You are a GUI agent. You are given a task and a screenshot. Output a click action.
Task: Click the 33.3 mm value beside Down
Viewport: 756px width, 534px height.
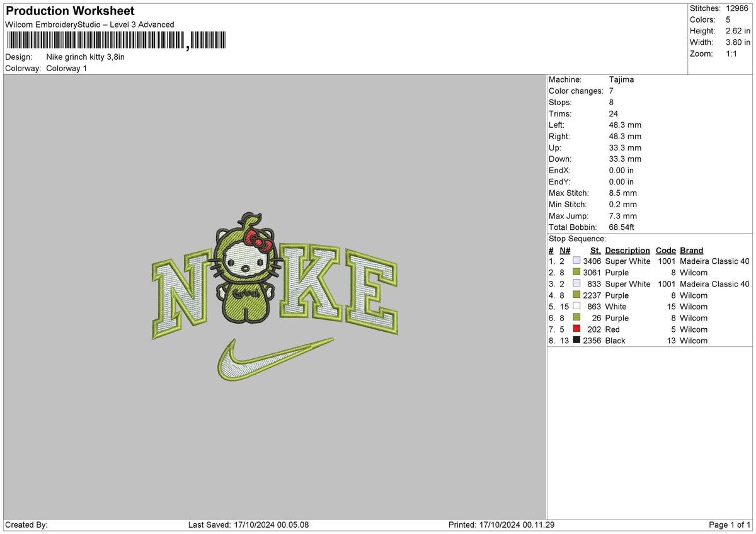point(625,159)
